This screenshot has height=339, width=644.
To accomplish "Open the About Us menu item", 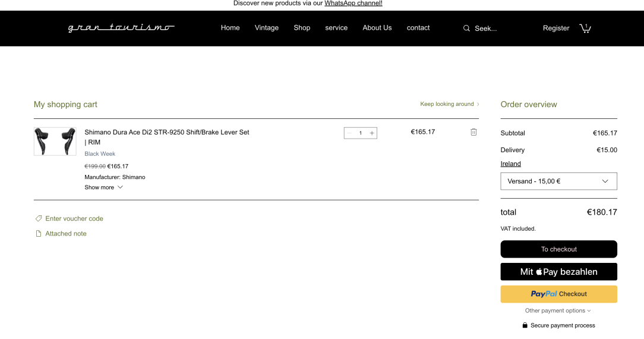I will [x=377, y=27].
